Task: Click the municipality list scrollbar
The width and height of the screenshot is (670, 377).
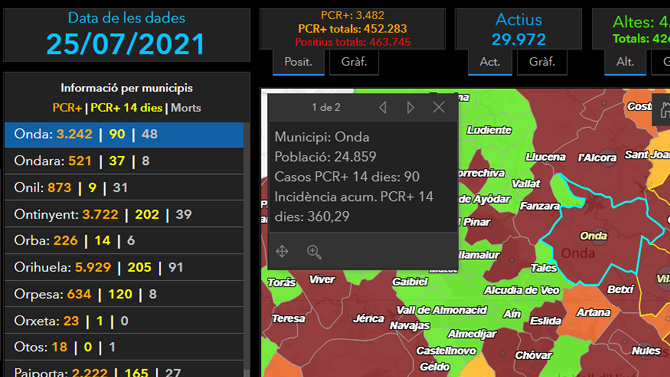Action: coord(247,248)
